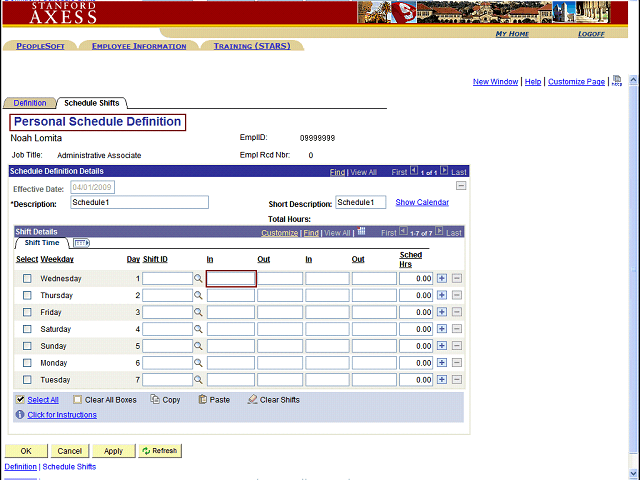Switch to the Definition tab
Viewport: 640px width, 480px height.
[x=29, y=103]
